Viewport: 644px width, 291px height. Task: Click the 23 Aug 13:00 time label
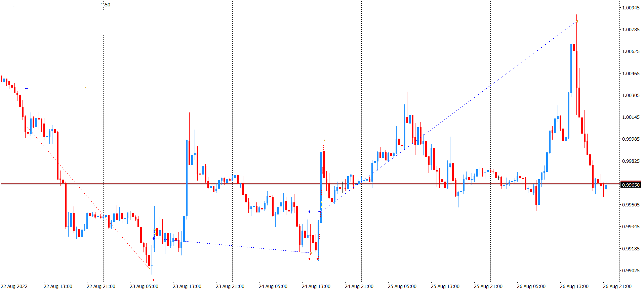pyautogui.click(x=187, y=286)
